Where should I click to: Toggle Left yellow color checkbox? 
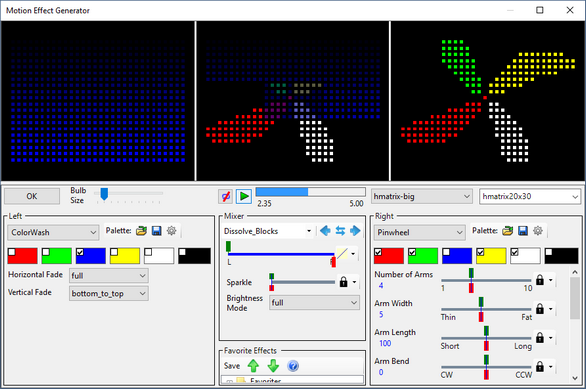(x=114, y=252)
